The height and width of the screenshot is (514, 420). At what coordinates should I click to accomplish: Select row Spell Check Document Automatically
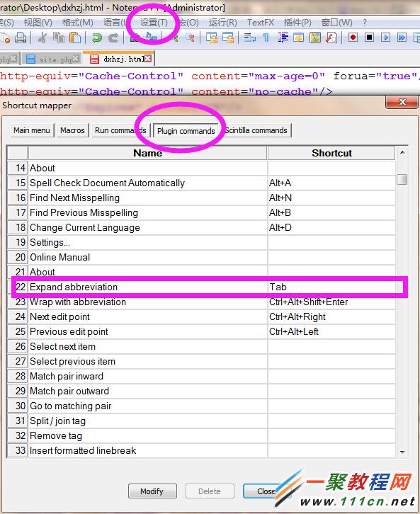201,183
